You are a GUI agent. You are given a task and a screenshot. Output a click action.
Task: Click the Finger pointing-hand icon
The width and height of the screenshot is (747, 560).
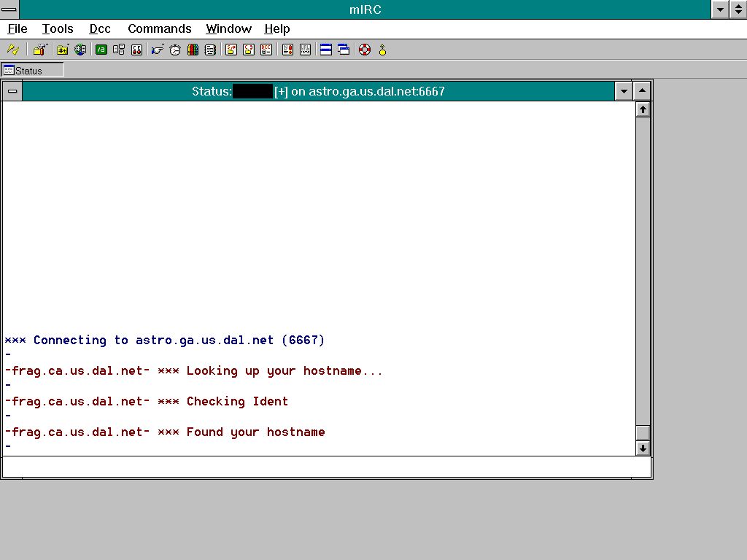coord(158,50)
